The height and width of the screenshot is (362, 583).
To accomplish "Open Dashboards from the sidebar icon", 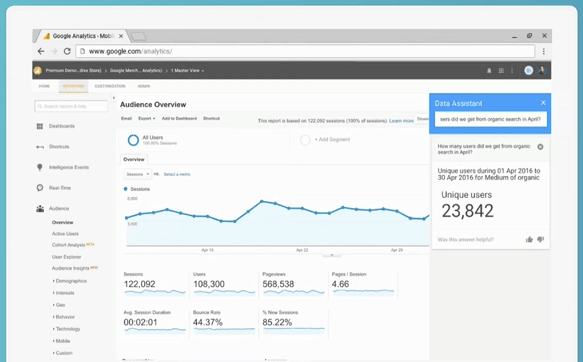I will click(x=40, y=126).
